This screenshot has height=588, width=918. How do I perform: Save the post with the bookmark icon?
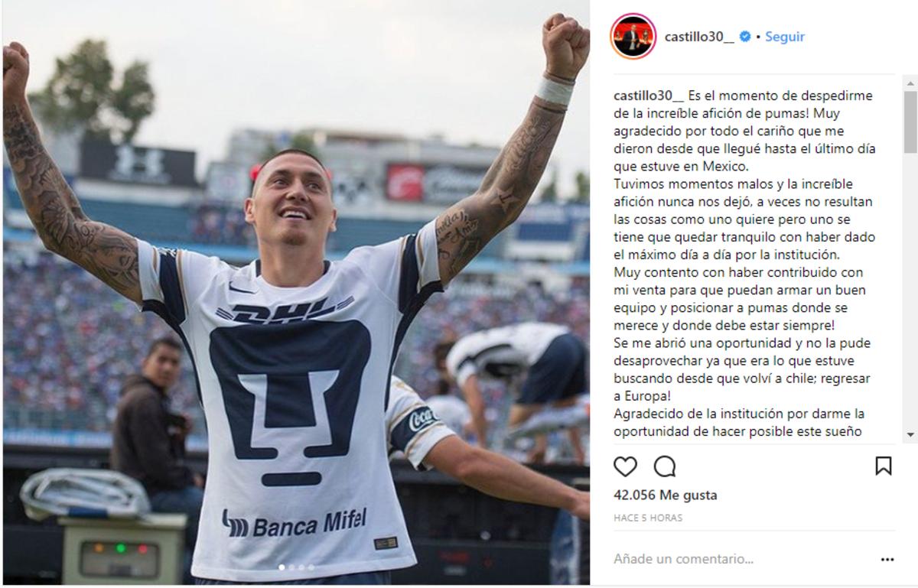pyautogui.click(x=884, y=466)
